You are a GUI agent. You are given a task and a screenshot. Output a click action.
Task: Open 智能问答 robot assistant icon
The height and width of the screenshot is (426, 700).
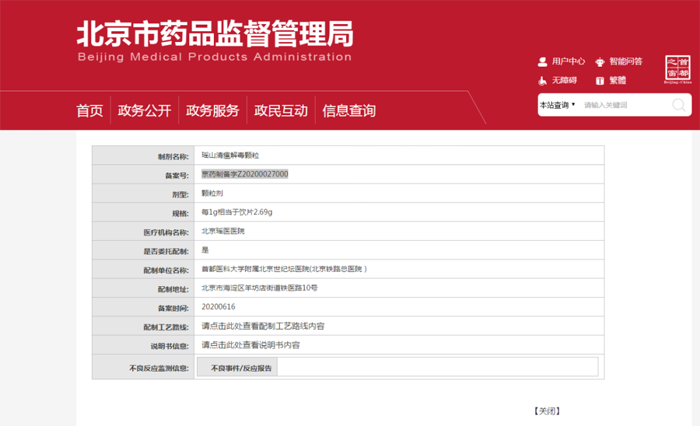click(x=600, y=61)
